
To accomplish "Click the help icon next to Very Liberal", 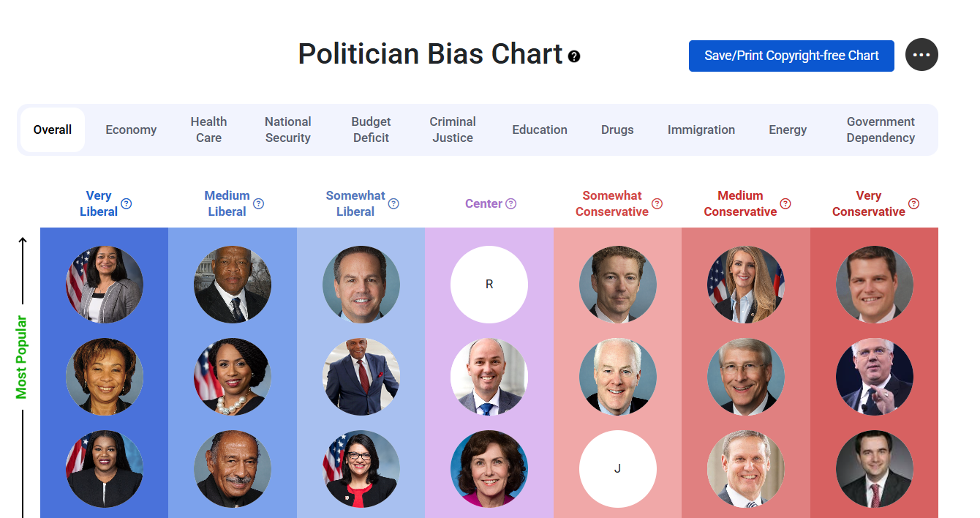I will click(x=127, y=205).
